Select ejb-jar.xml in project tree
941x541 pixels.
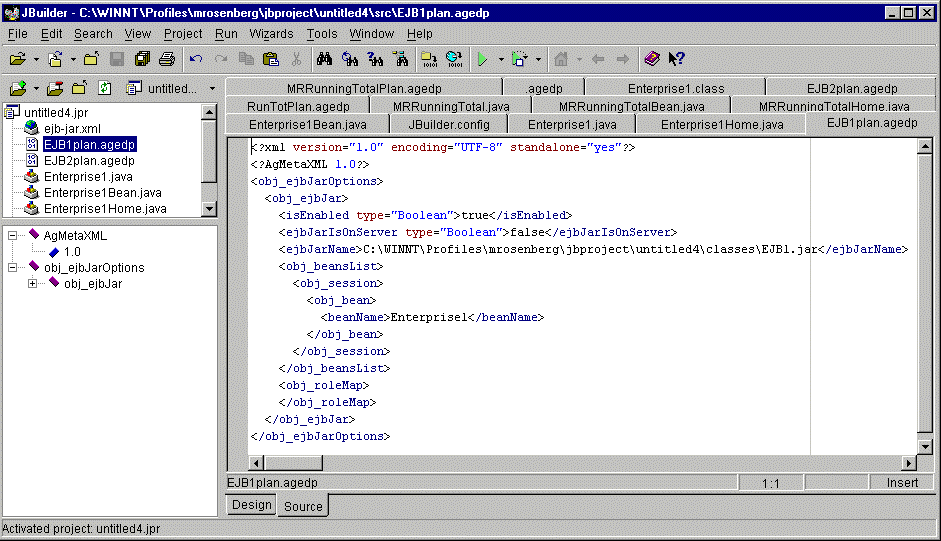(x=72, y=128)
